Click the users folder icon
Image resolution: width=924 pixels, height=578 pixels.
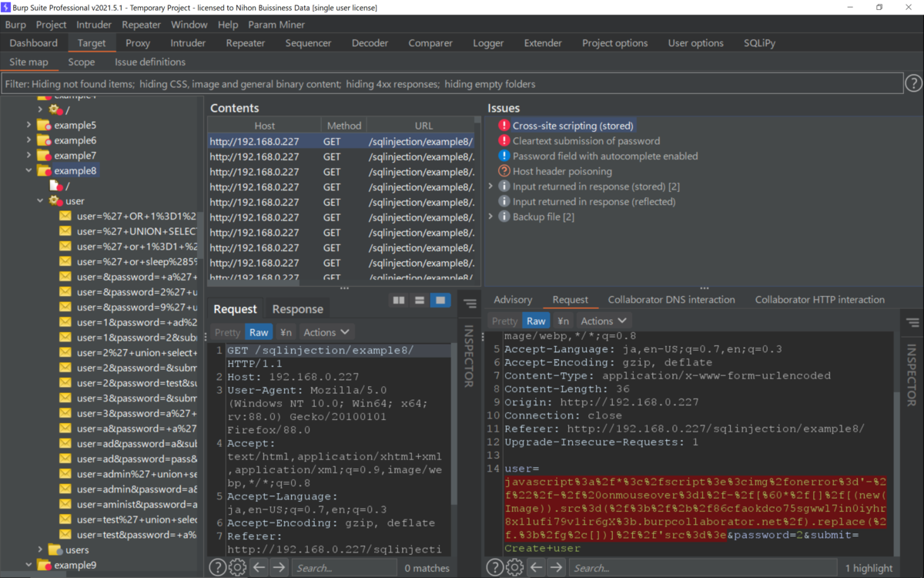(x=55, y=549)
